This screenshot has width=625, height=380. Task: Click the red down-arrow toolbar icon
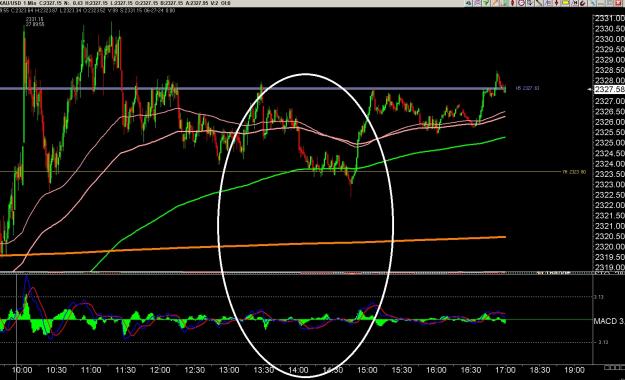point(556,3)
